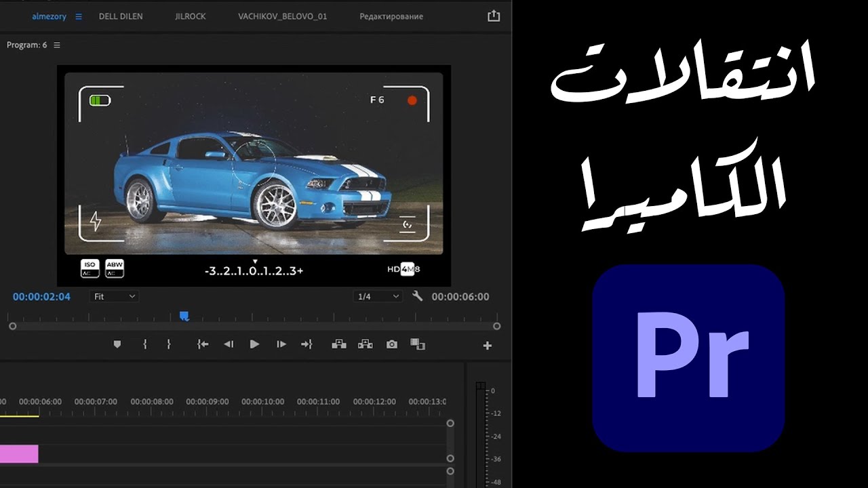Click the Extract button

pyautogui.click(x=366, y=344)
